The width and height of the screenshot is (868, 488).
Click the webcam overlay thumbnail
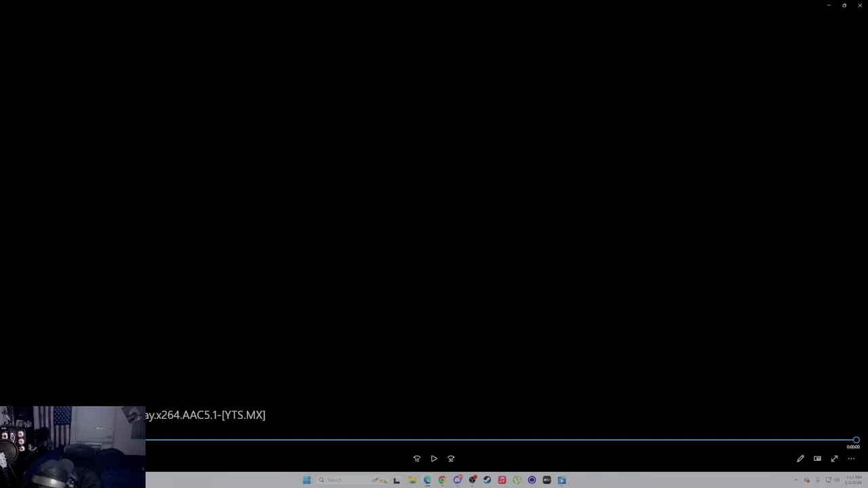[73, 447]
